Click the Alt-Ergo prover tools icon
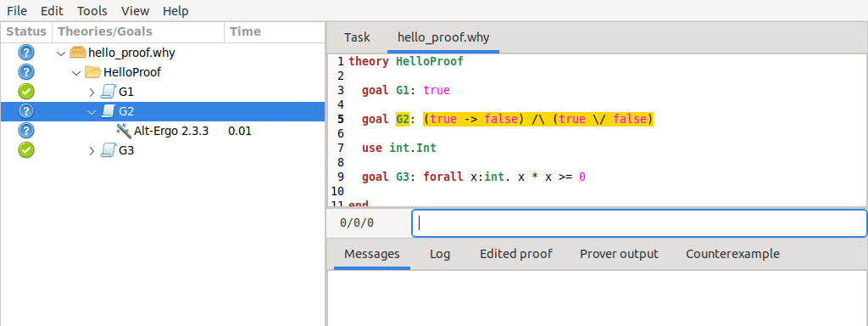 pos(124,131)
